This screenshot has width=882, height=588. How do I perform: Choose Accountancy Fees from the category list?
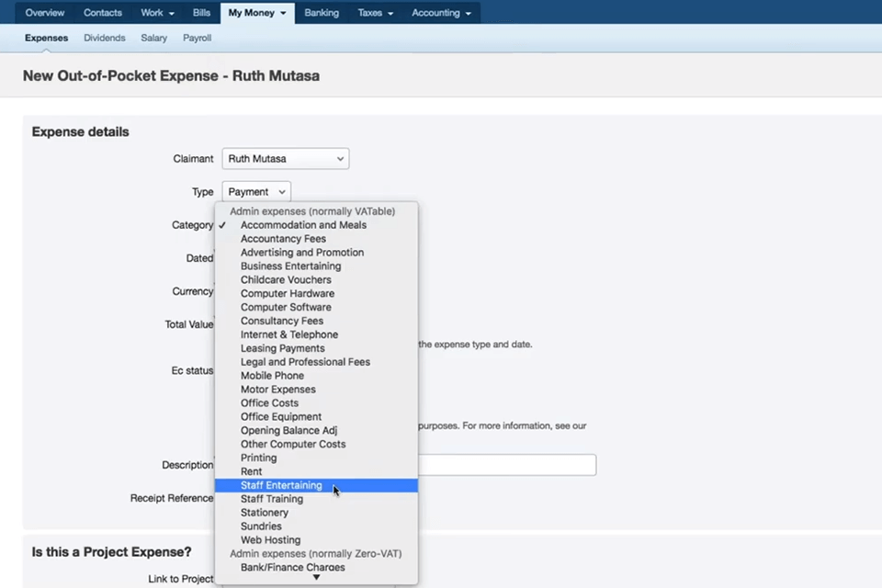click(283, 238)
